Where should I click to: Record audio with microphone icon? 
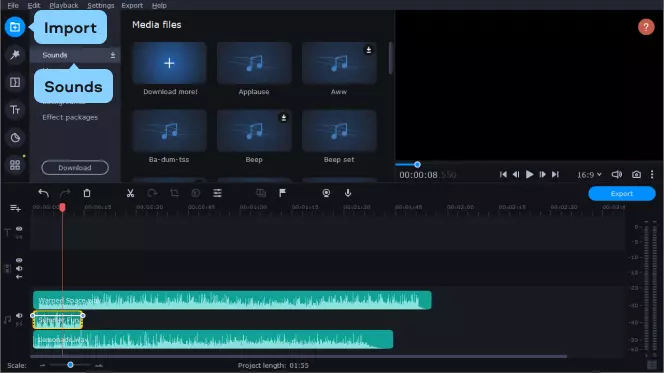pos(348,193)
